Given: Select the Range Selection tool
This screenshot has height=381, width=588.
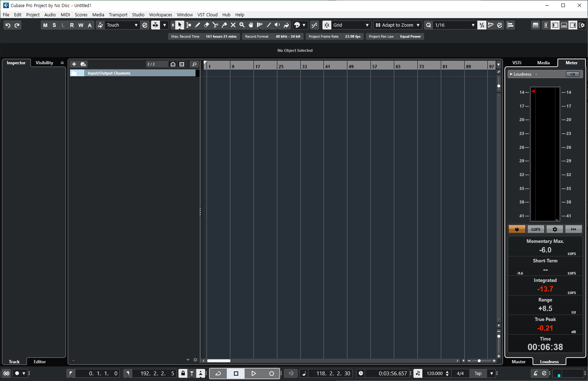Looking at the screenshot, I should pyautogui.click(x=188, y=25).
